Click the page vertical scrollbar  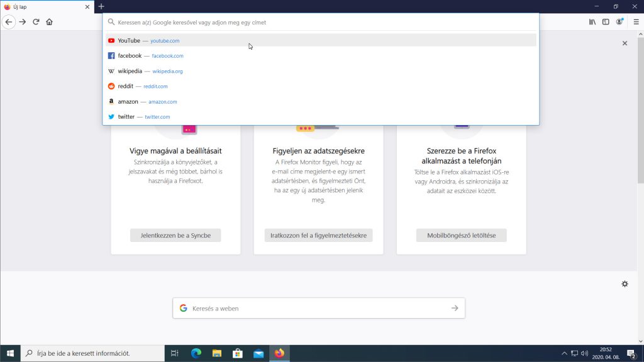pos(641,111)
